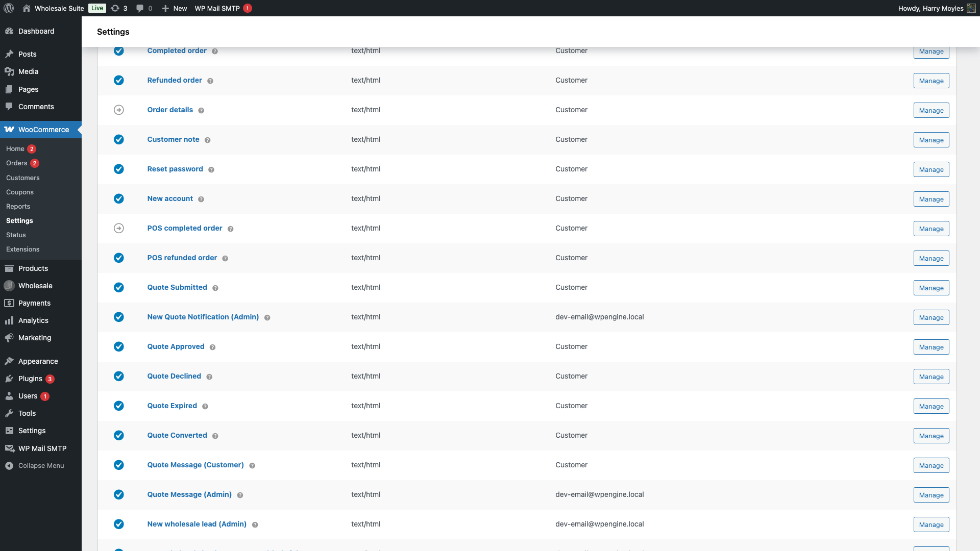
Task: Expand the Appearance submenu
Action: [37, 361]
